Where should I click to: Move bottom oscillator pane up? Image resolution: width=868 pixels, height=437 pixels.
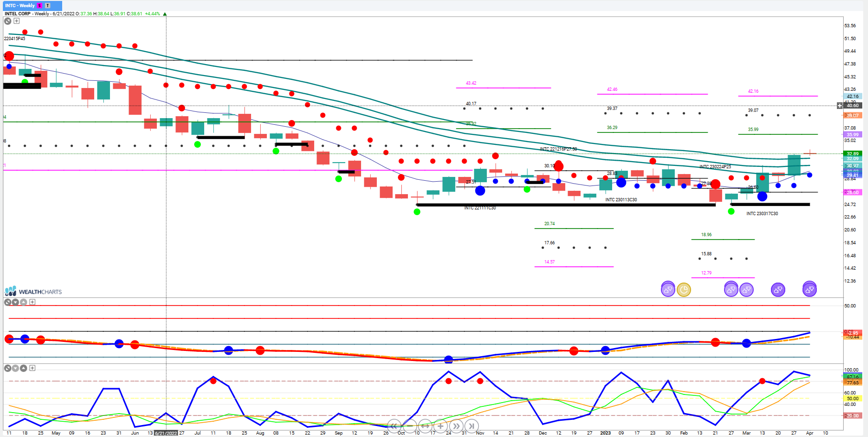tap(23, 368)
